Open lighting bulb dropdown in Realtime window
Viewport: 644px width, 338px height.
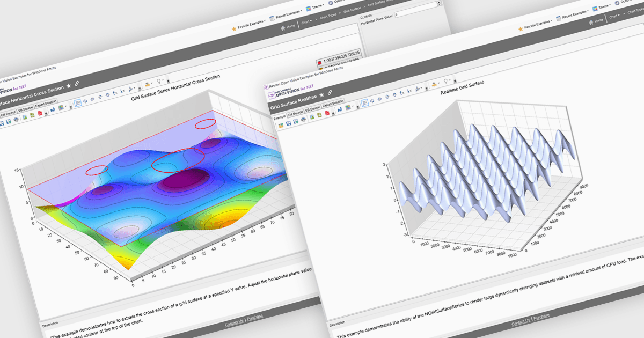click(447, 81)
